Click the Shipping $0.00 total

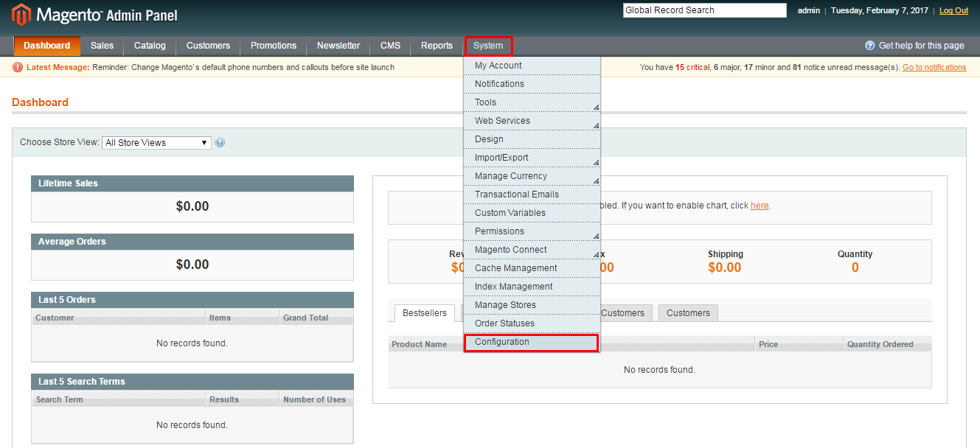725,267
